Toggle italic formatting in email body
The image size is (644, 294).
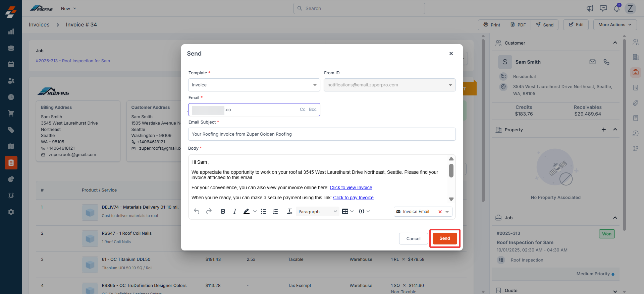point(235,211)
